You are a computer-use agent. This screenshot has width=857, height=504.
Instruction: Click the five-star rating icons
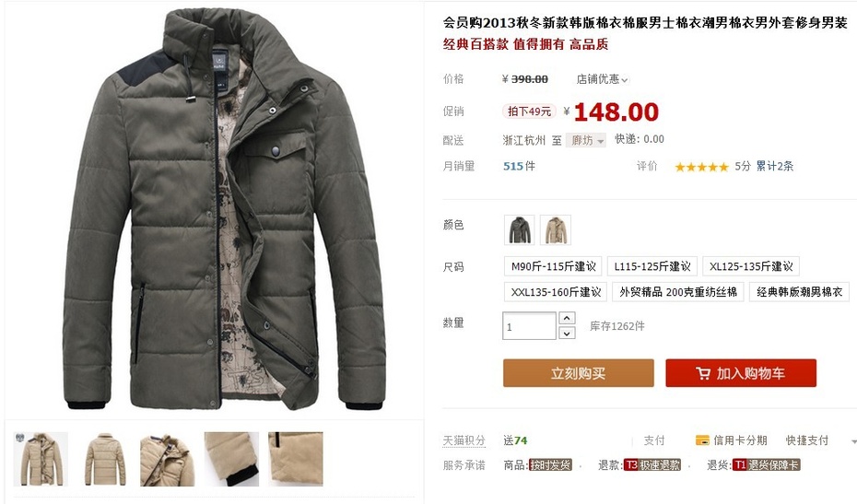pyautogui.click(x=701, y=167)
